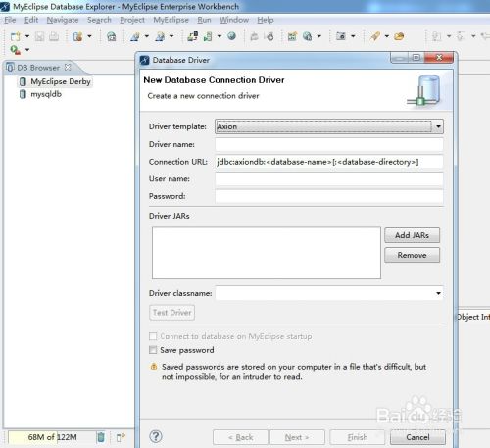
Task: Open the Window menu
Action: click(x=234, y=20)
